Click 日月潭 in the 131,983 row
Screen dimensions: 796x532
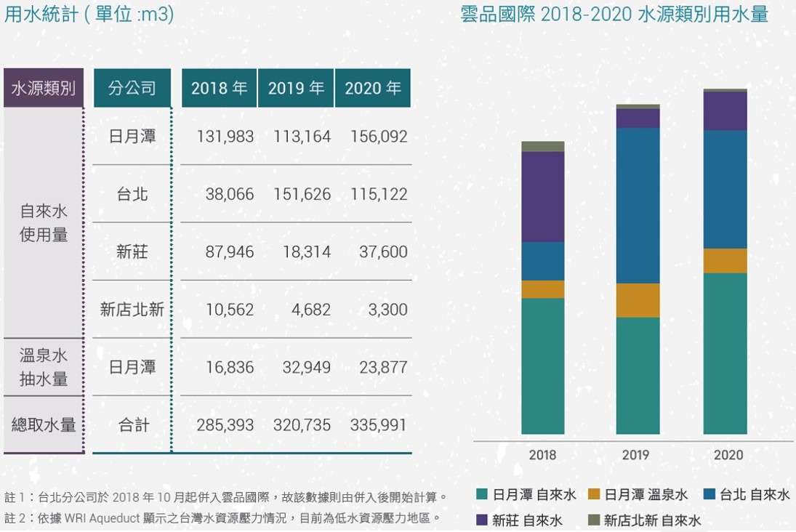point(132,136)
